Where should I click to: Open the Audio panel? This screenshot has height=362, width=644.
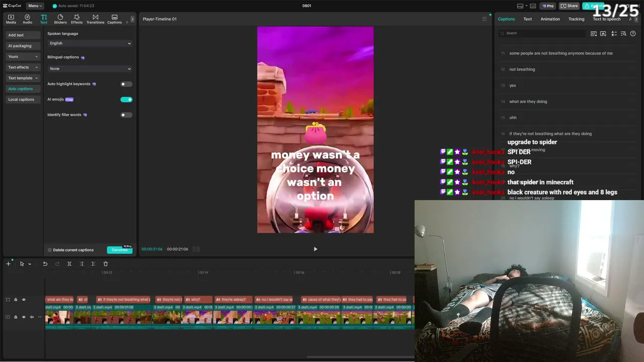point(27,19)
